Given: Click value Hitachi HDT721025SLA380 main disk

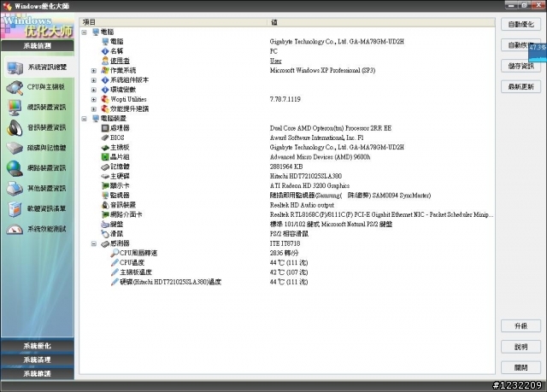Looking at the screenshot, I should pos(306,176).
